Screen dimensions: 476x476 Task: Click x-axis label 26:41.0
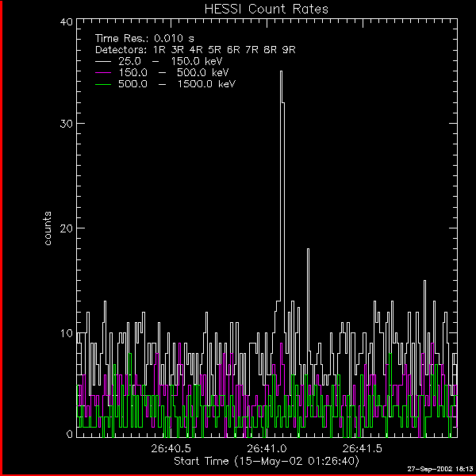pyautogui.click(x=267, y=448)
